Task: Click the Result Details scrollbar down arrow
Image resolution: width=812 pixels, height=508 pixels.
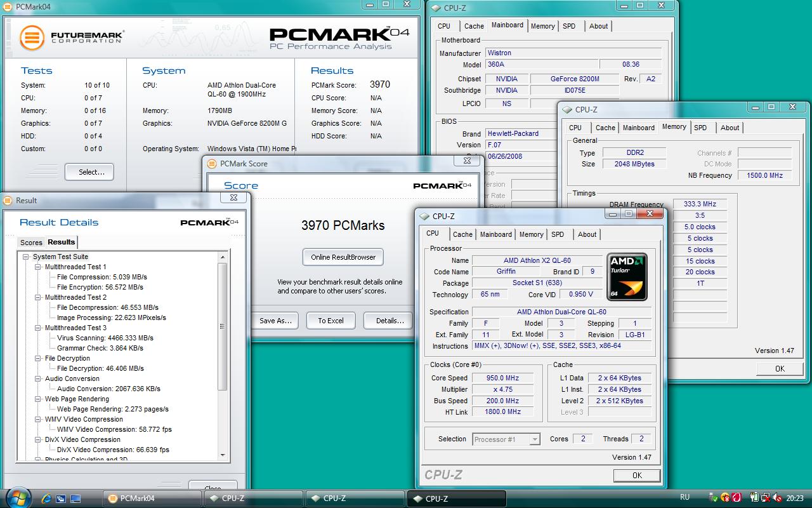Action: coord(223,455)
